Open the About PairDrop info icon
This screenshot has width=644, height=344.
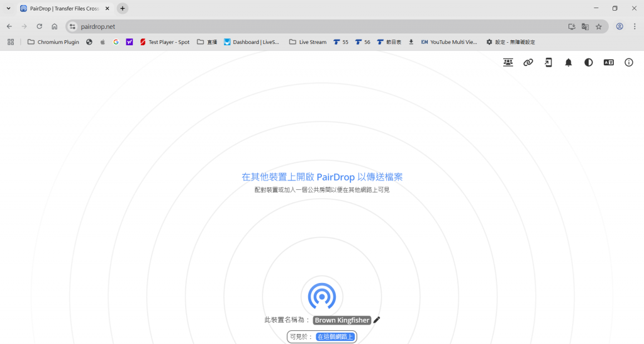click(629, 62)
